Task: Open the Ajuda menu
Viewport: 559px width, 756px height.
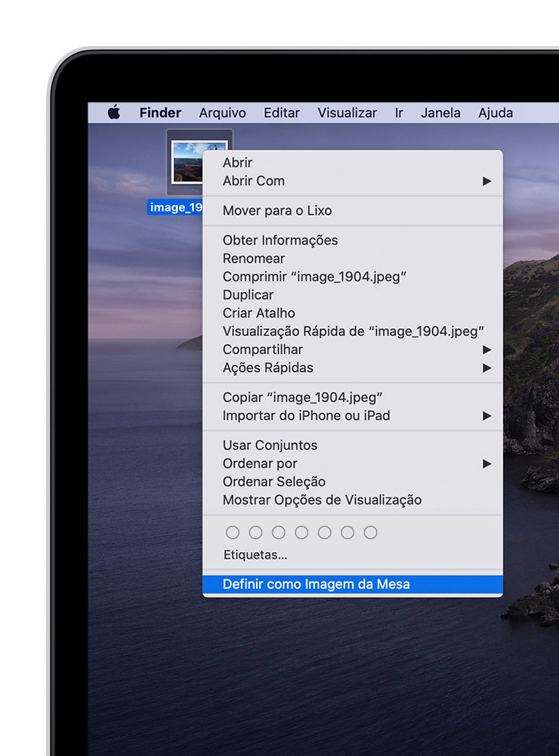Action: click(x=496, y=113)
